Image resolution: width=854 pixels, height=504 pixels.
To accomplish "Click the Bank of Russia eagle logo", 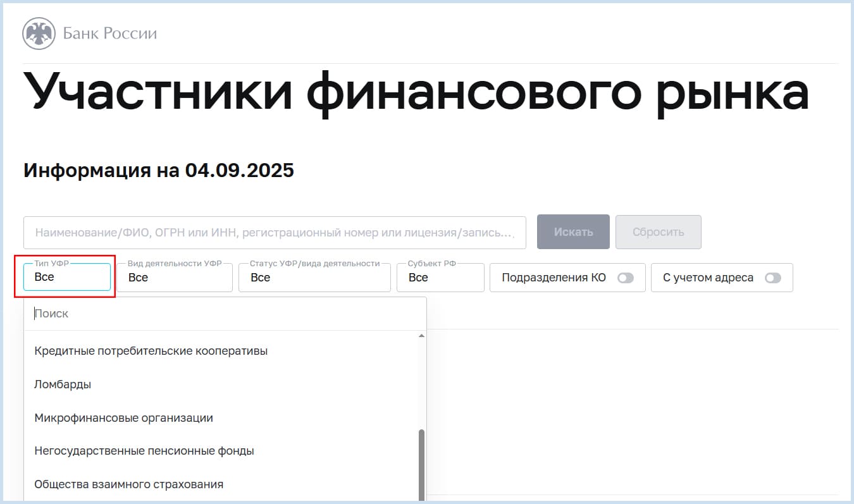I will (x=39, y=34).
